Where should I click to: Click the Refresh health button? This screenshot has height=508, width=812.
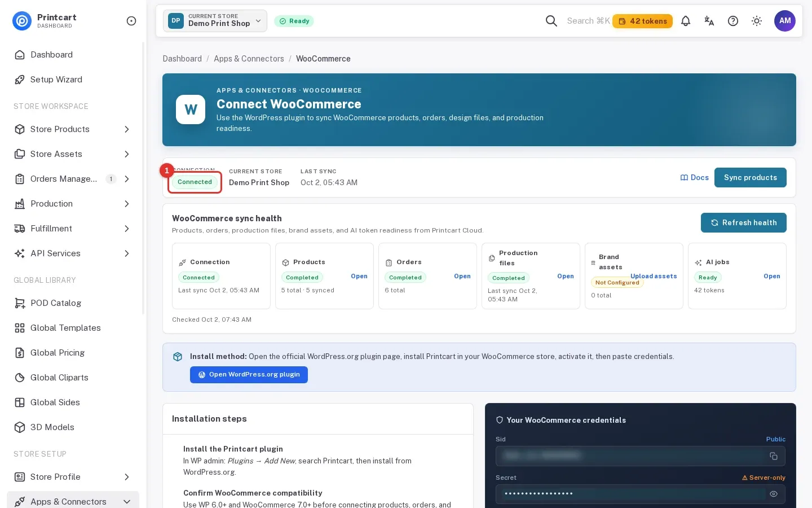point(744,223)
